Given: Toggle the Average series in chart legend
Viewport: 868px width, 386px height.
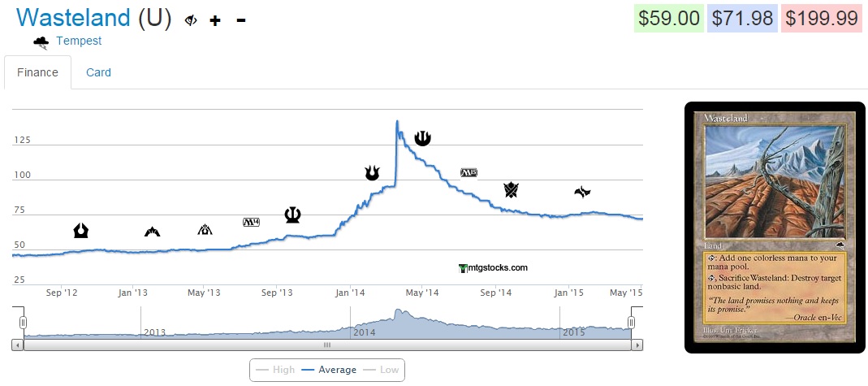Looking at the screenshot, I should (329, 370).
